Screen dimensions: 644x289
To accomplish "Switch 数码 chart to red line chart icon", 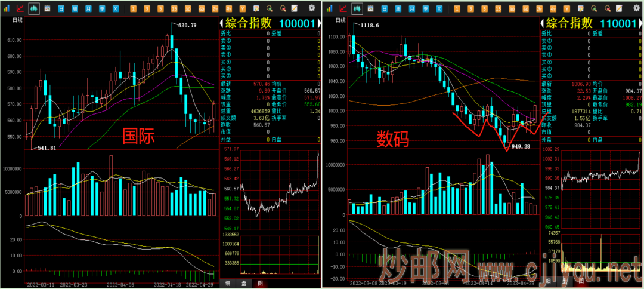I will pos(342,9).
